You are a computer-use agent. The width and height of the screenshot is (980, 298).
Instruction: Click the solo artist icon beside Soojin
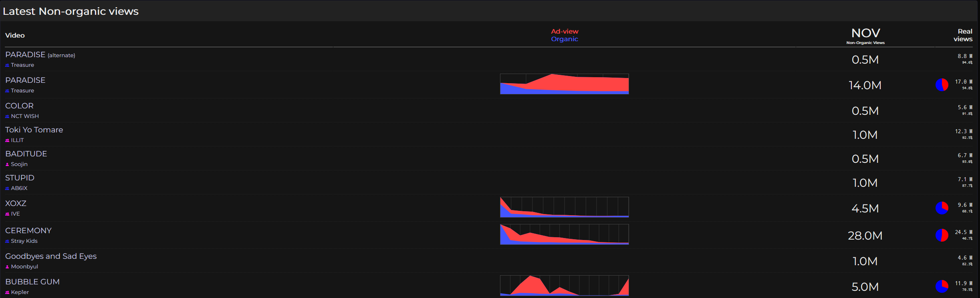click(7, 164)
